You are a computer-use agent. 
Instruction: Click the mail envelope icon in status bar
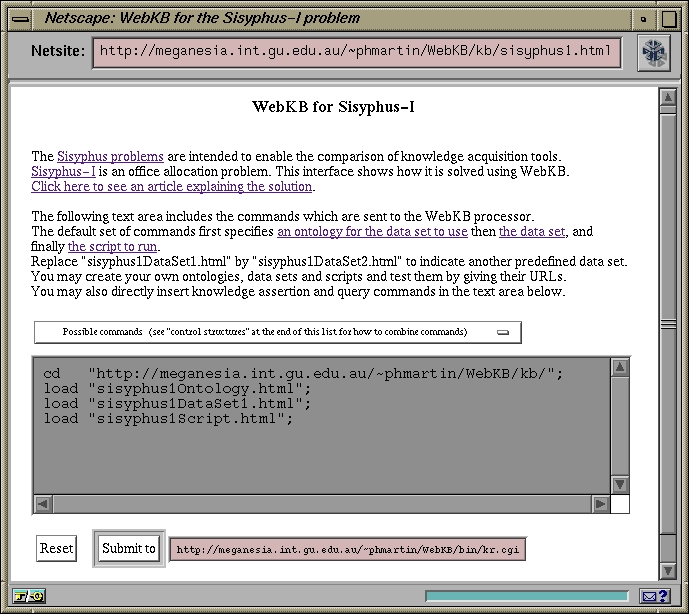(x=649, y=597)
